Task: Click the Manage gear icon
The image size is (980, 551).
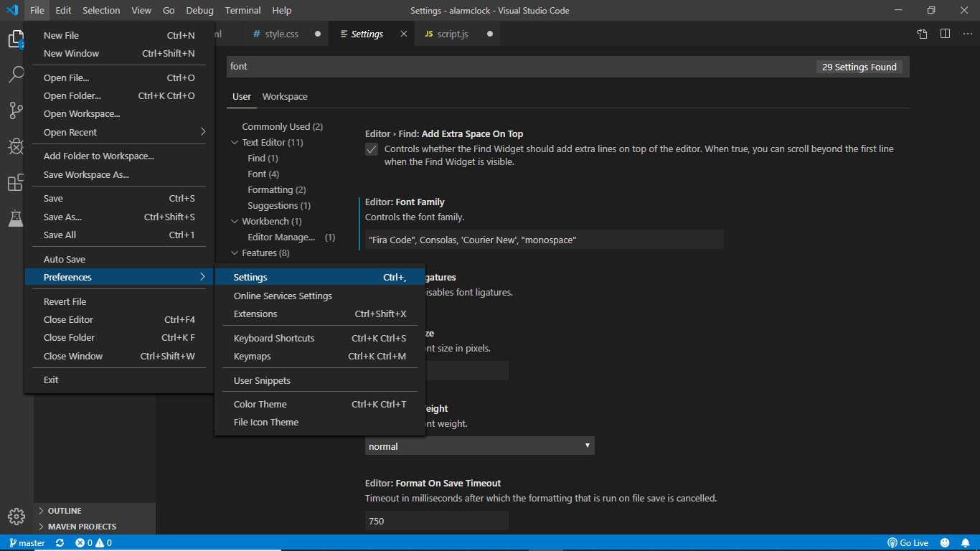Action: [16, 516]
